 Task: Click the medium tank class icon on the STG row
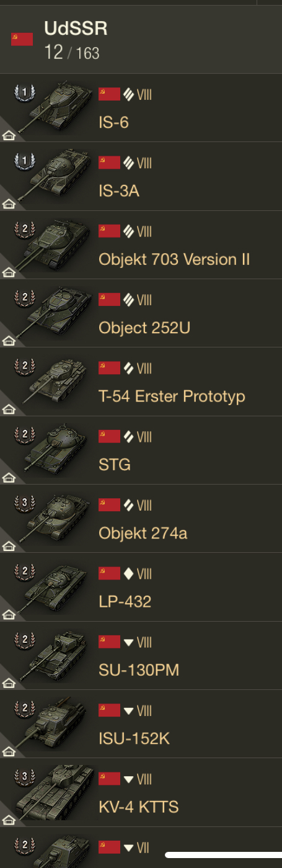point(128,436)
